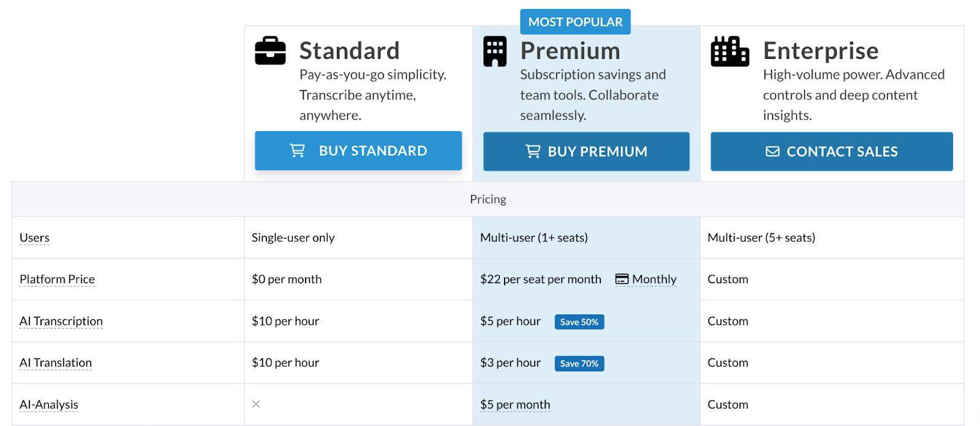Click the Premium plan building icon
The height and width of the screenshot is (426, 980).
pos(495,51)
